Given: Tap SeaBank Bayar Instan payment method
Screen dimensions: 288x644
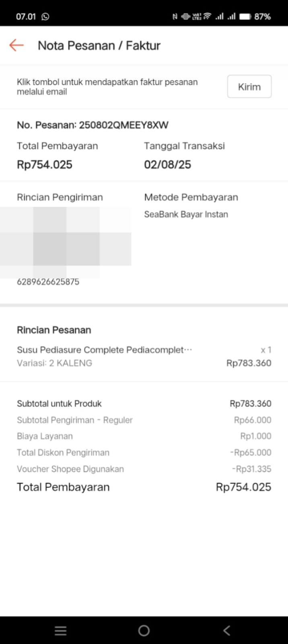Looking at the screenshot, I should (186, 214).
